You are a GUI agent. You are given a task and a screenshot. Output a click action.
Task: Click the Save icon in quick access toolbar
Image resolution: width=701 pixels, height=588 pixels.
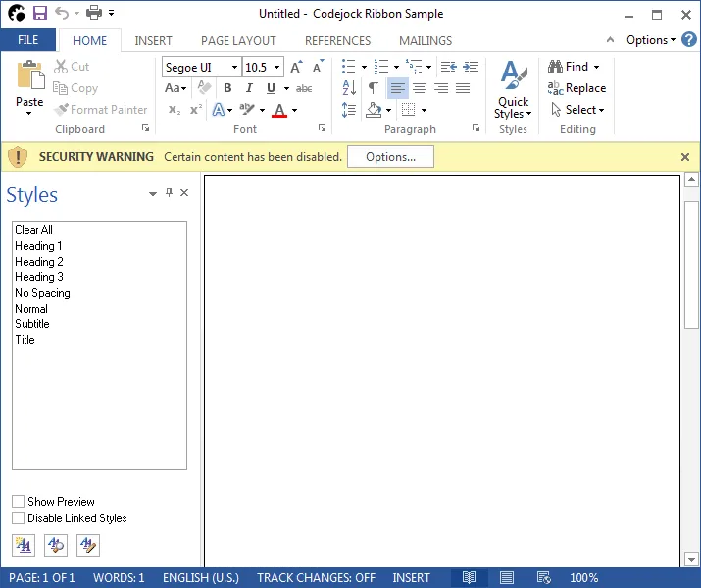pos(40,13)
